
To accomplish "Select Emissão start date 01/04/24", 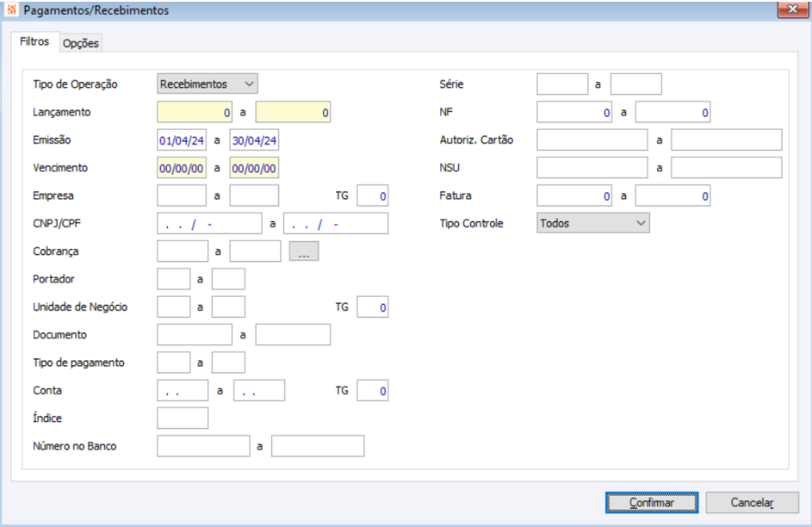I will [x=182, y=140].
